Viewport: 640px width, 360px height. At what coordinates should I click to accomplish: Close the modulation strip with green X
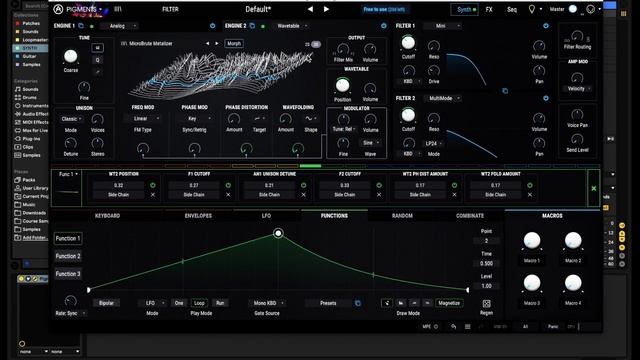[593, 188]
